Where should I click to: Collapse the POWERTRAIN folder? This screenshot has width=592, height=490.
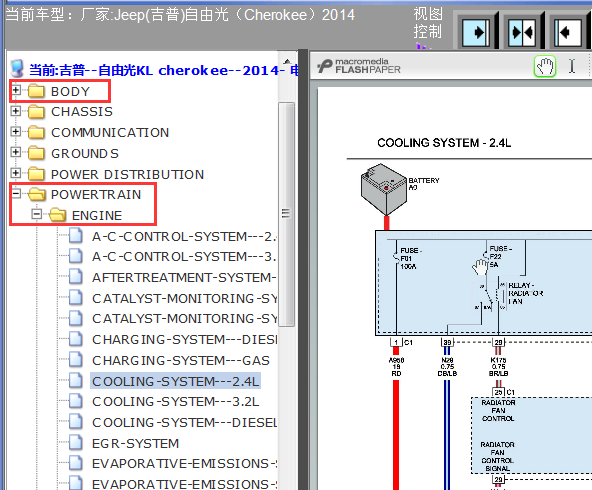tap(15, 193)
